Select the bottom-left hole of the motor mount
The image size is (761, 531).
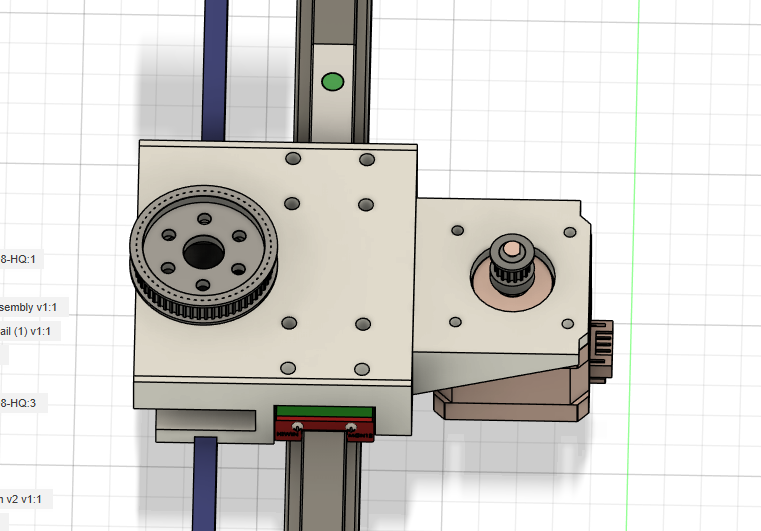click(x=456, y=322)
